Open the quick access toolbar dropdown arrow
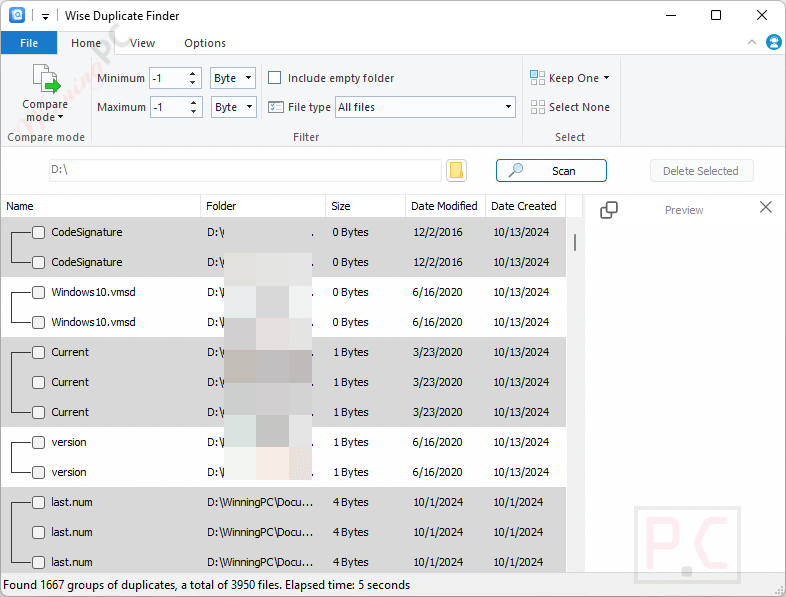 tap(45, 17)
